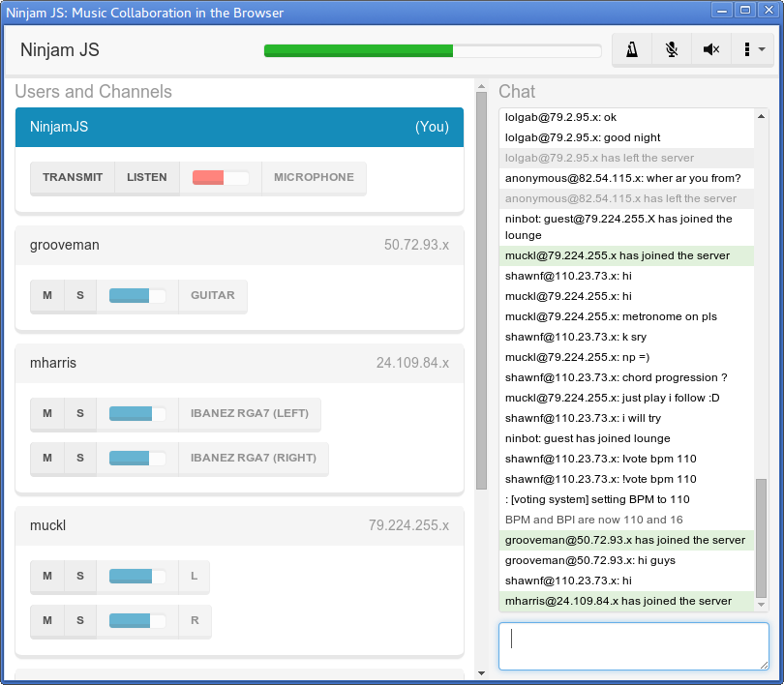Image resolution: width=784 pixels, height=685 pixels.
Task: Click 'ninbot: guest has joined lounge' message
Action: (x=626, y=438)
